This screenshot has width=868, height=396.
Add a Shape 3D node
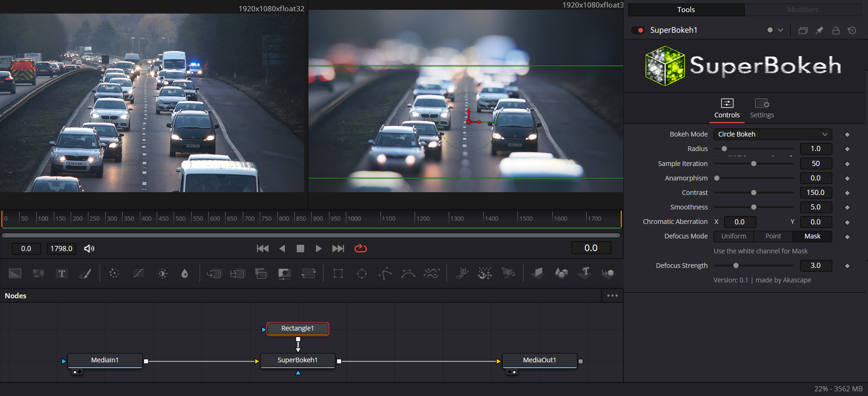[x=561, y=273]
